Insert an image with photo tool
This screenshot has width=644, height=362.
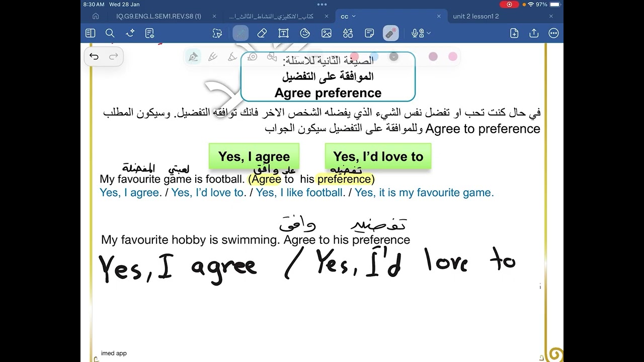[327, 33]
